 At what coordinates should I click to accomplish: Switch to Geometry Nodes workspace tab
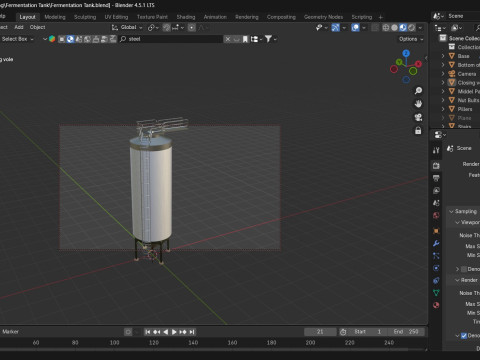coord(323,17)
